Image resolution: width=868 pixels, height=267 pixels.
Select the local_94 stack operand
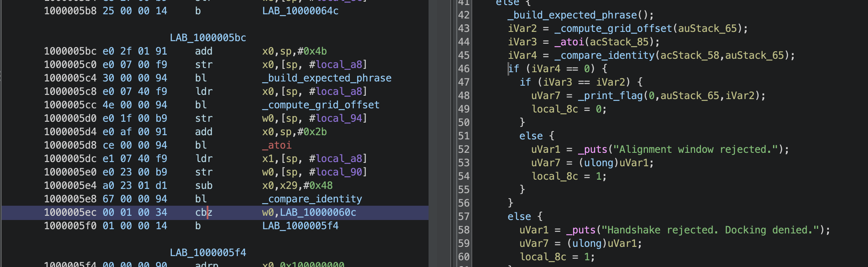(x=339, y=118)
